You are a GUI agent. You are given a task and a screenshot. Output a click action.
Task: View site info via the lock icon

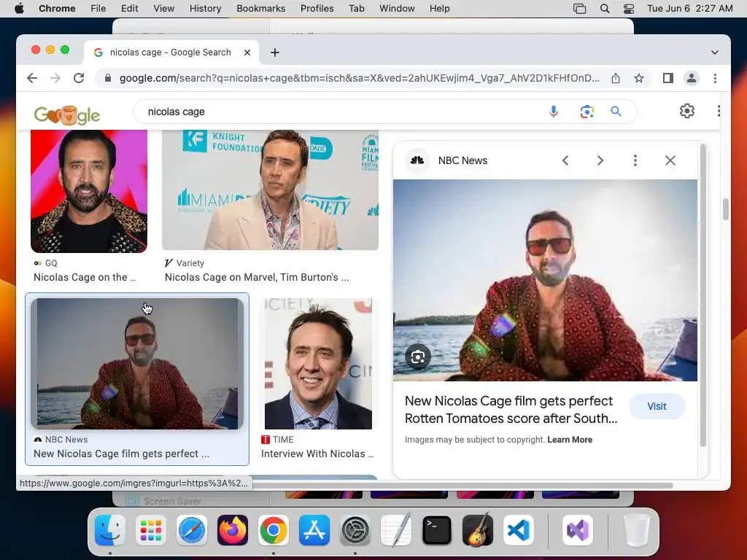click(x=108, y=78)
